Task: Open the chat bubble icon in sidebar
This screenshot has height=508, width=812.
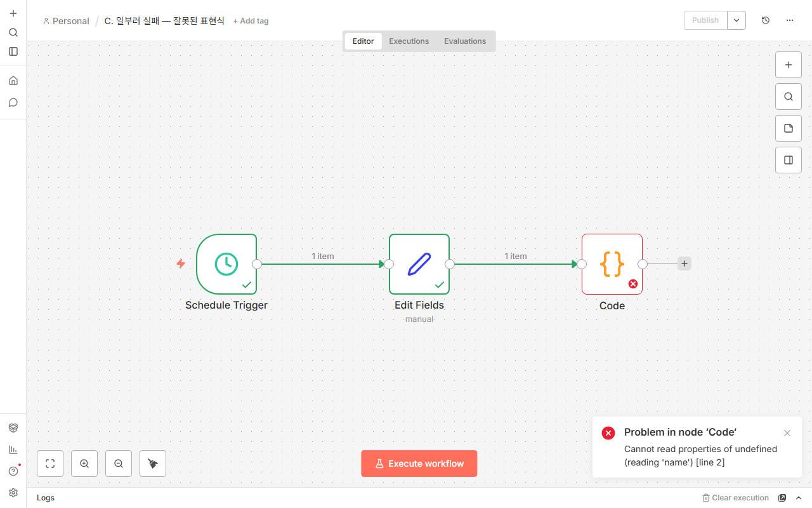Action: point(13,102)
